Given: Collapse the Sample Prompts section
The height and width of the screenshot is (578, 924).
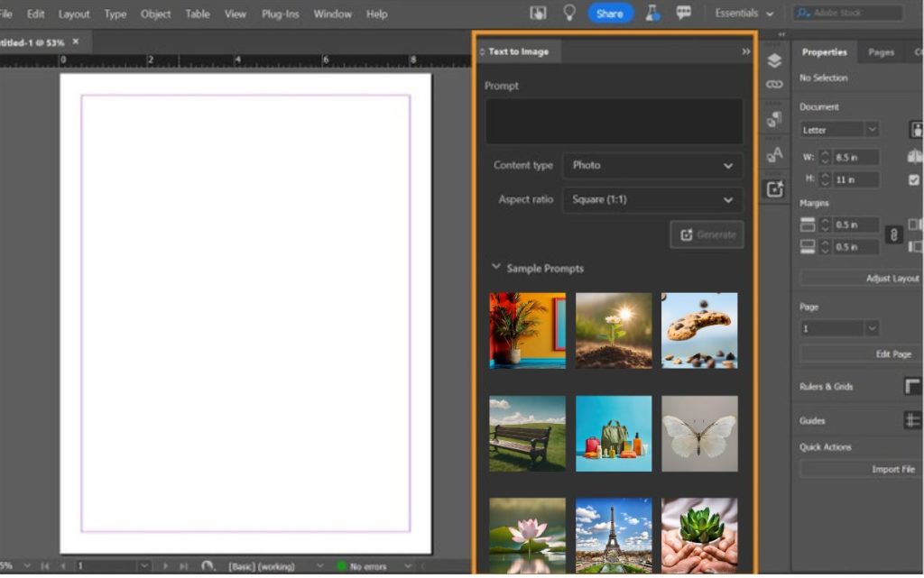Looking at the screenshot, I should tap(495, 268).
